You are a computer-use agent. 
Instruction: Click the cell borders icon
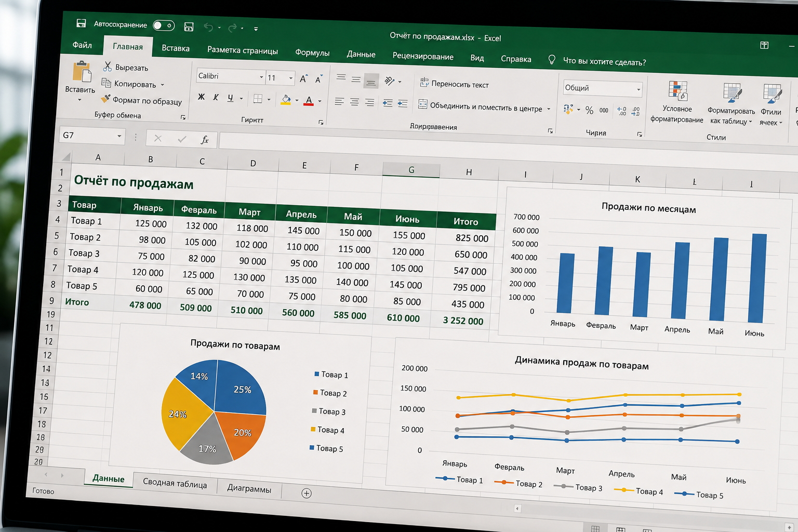tap(258, 99)
